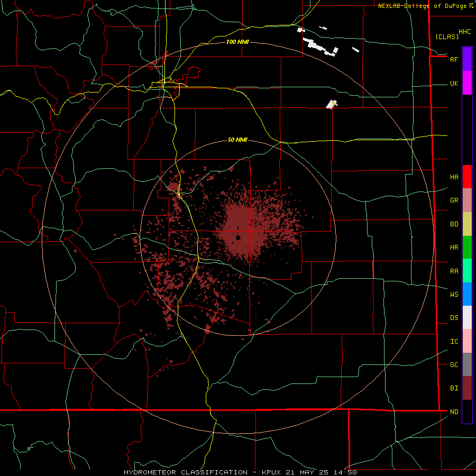The image size is (476, 476).
Task: Click the ND legend label
Action: coord(454,412)
